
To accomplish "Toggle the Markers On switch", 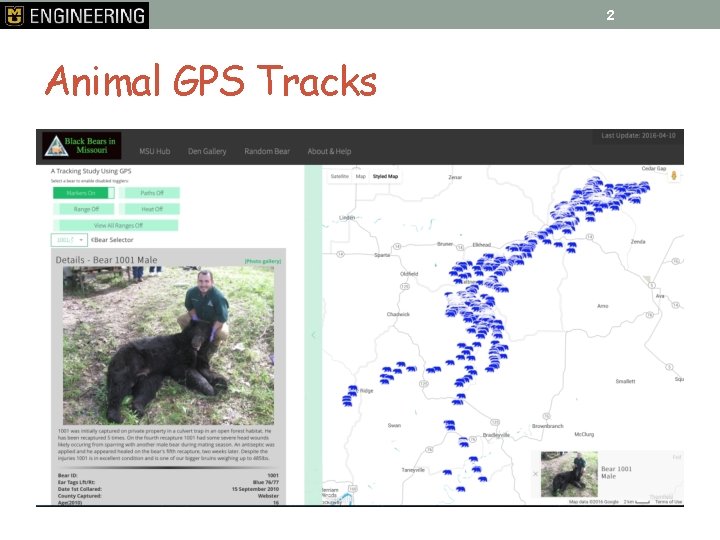I will (84, 193).
